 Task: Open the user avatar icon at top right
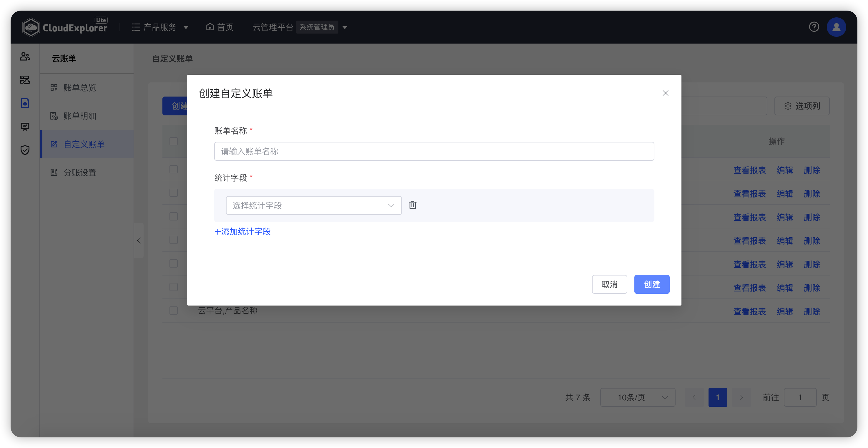(837, 27)
